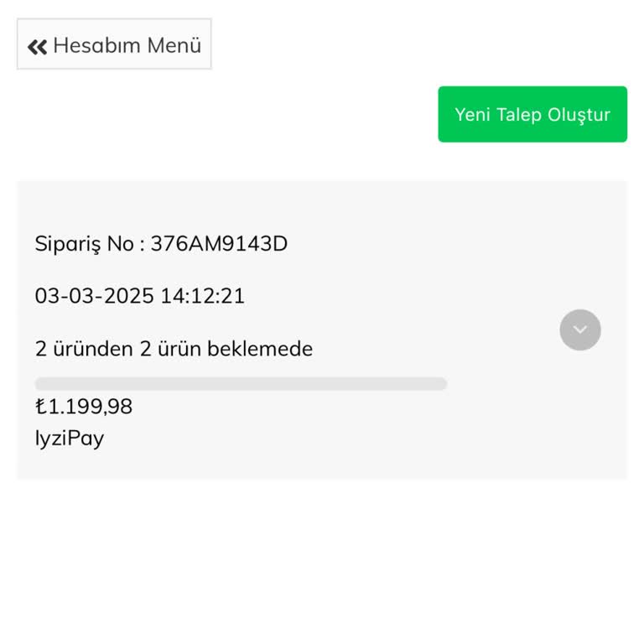Select the "2 üründen 2 ürün beklemede" status
644x644 pixels.
point(174,349)
